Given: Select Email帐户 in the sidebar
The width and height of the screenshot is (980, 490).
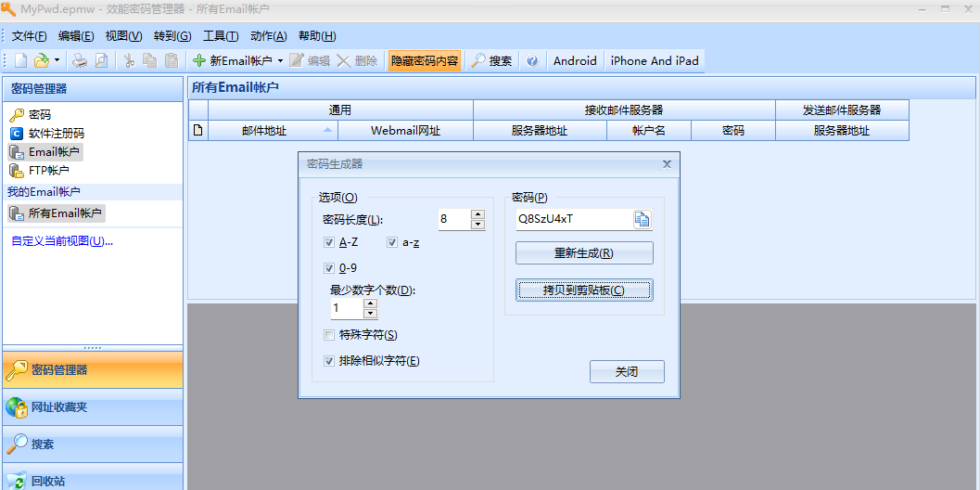Looking at the screenshot, I should pyautogui.click(x=45, y=151).
